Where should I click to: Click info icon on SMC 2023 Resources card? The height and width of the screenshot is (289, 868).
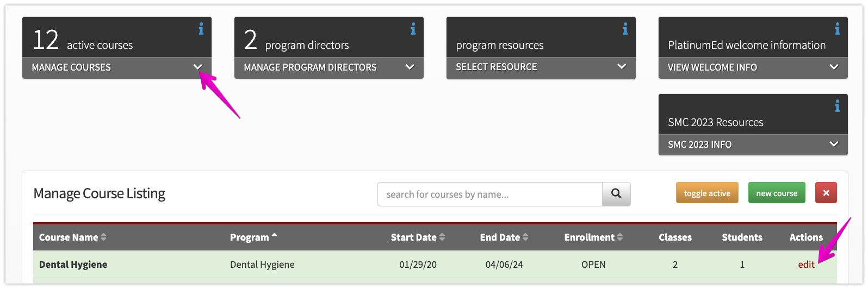[x=838, y=106]
